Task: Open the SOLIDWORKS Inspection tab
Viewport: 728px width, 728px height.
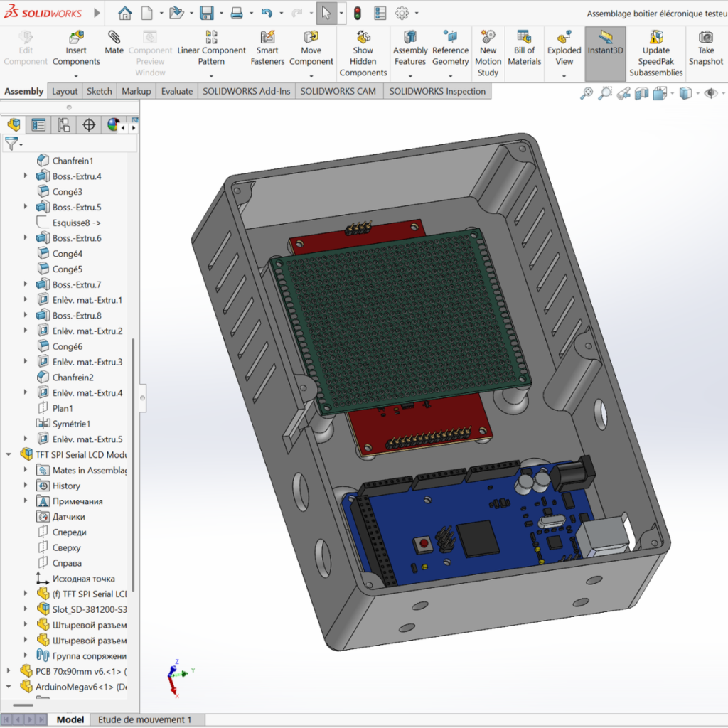Action: [x=437, y=91]
